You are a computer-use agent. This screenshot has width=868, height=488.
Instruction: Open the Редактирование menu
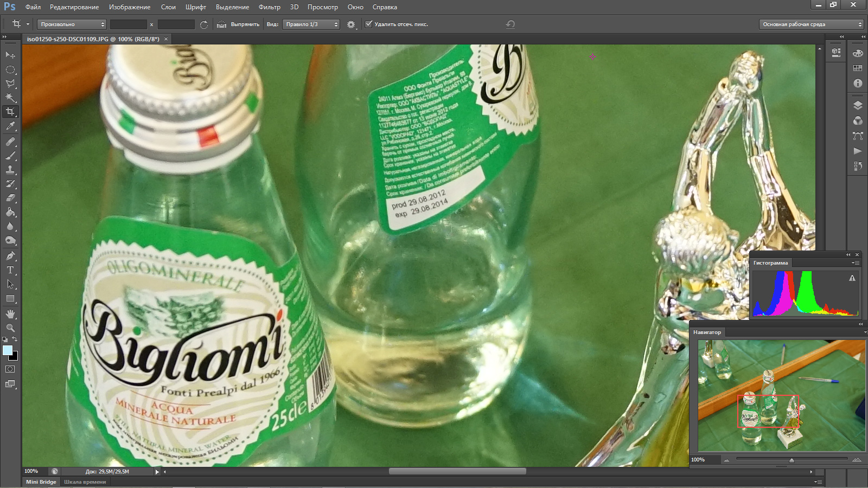pos(74,7)
